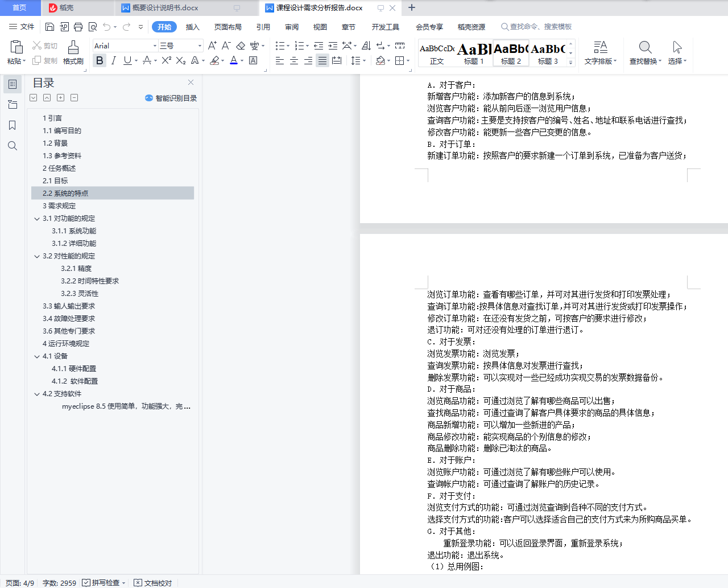Click the Save document icon
The height and width of the screenshot is (588, 728).
click(x=49, y=27)
